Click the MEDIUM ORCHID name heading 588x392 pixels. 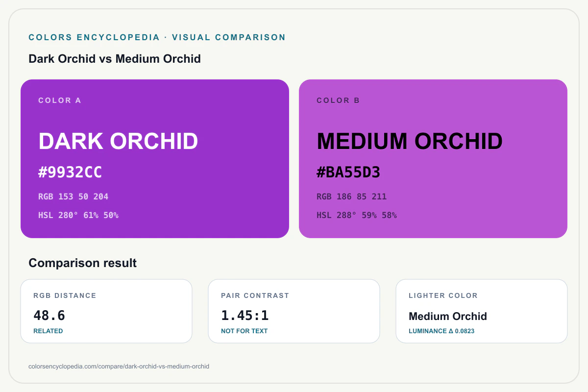pos(410,141)
